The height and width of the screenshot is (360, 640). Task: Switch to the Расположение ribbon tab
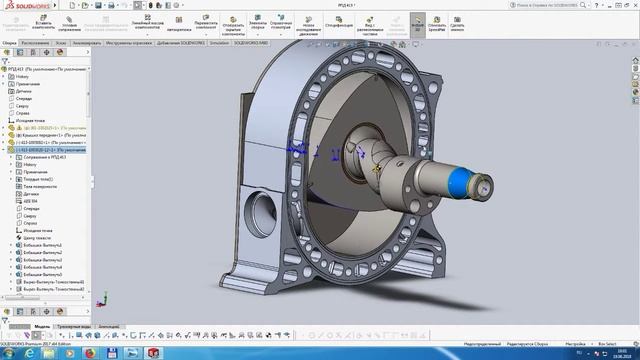click(36, 43)
